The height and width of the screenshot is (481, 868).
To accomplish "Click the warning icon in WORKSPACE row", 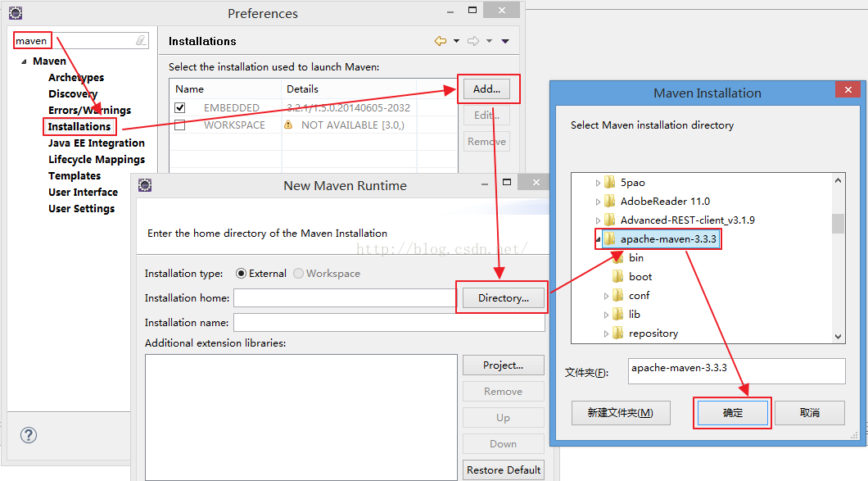I will [288, 125].
